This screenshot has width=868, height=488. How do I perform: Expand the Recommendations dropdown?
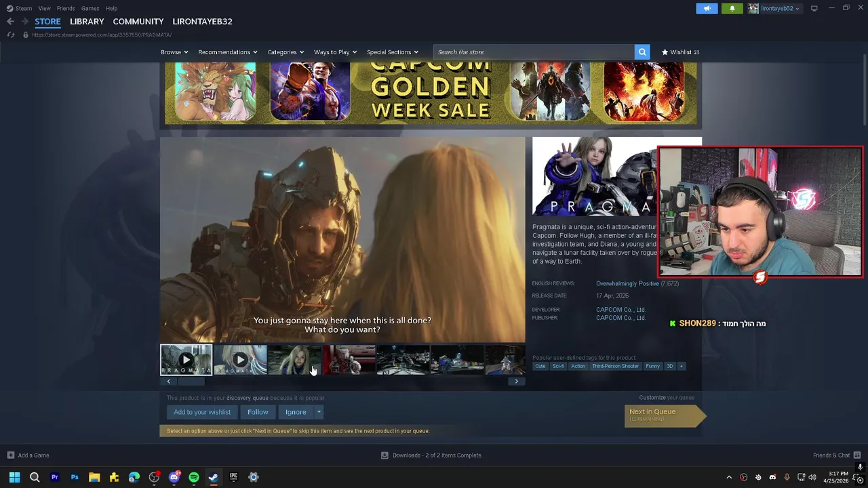tap(228, 52)
